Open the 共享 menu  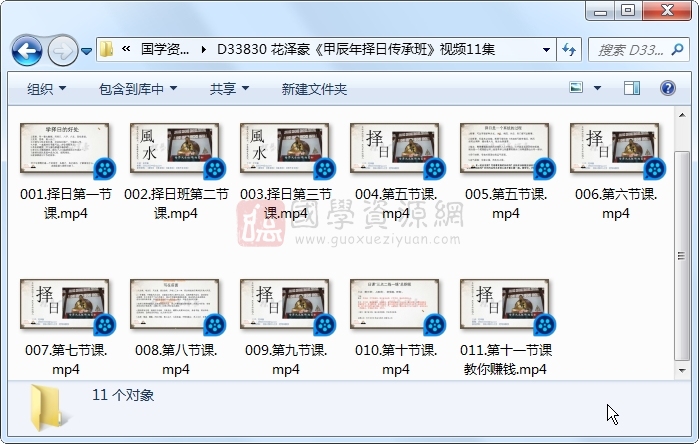point(229,89)
